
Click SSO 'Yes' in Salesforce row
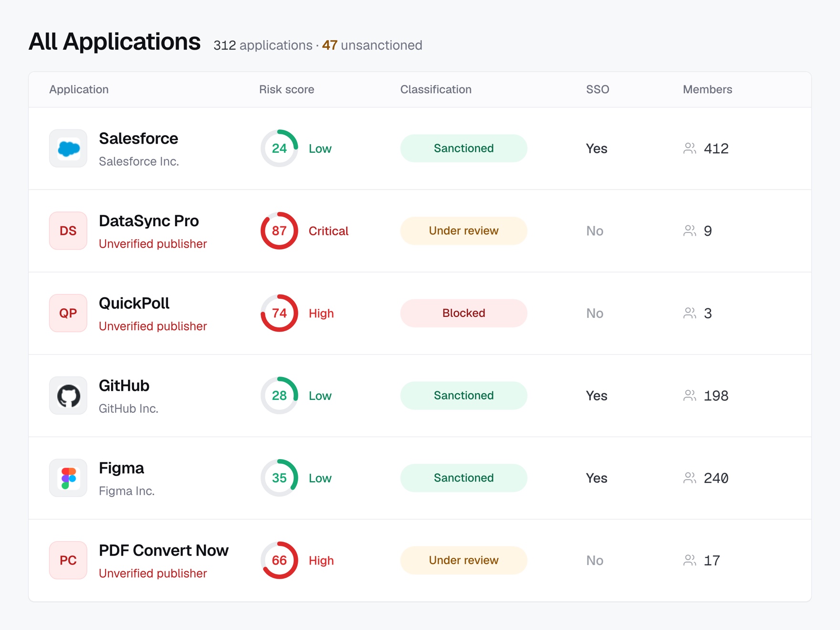click(x=597, y=149)
